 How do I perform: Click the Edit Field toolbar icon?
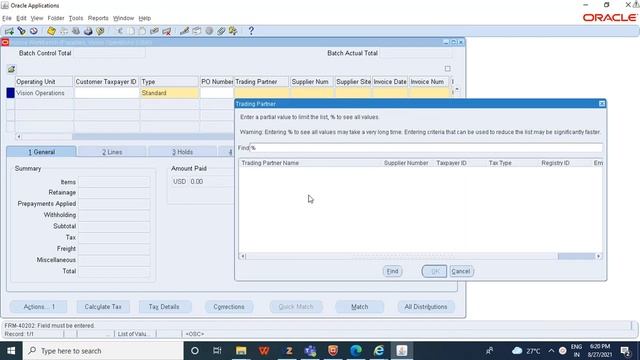tap(184, 31)
